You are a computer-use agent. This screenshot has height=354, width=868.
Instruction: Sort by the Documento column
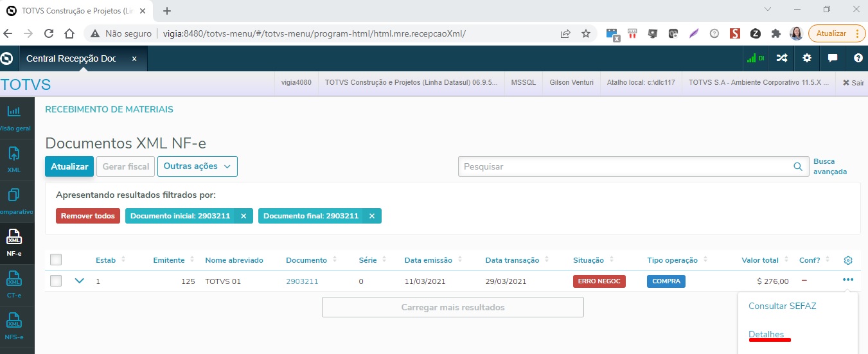click(x=311, y=260)
